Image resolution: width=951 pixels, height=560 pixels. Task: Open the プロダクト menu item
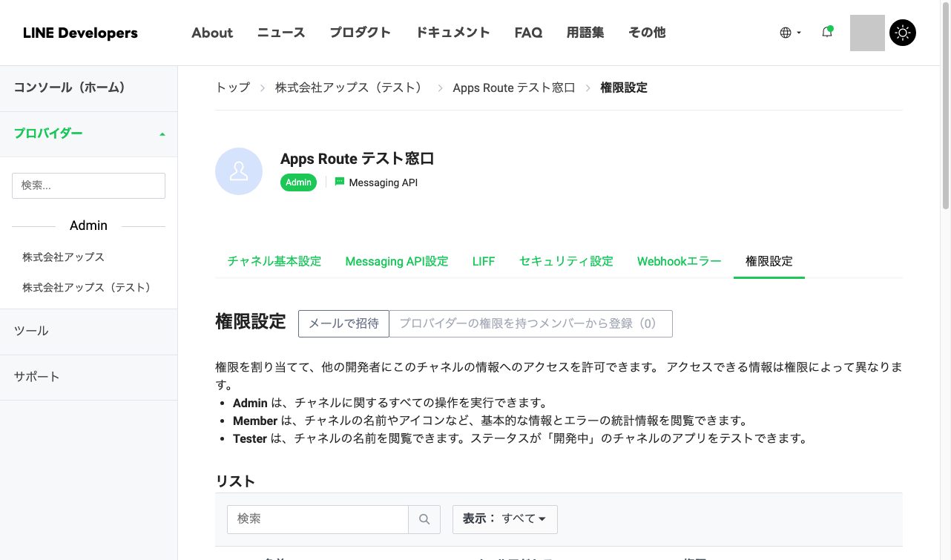click(360, 33)
